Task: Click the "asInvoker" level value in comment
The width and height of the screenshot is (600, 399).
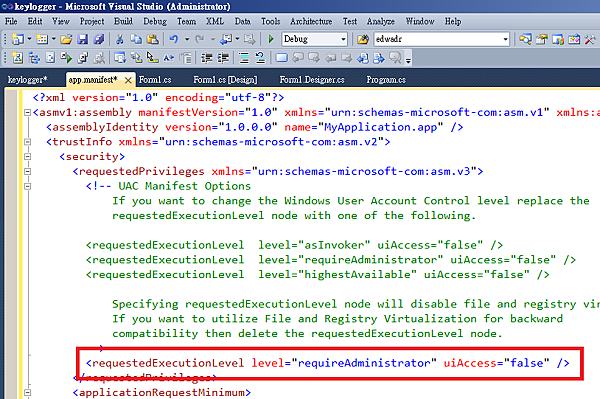Action: (x=334, y=245)
